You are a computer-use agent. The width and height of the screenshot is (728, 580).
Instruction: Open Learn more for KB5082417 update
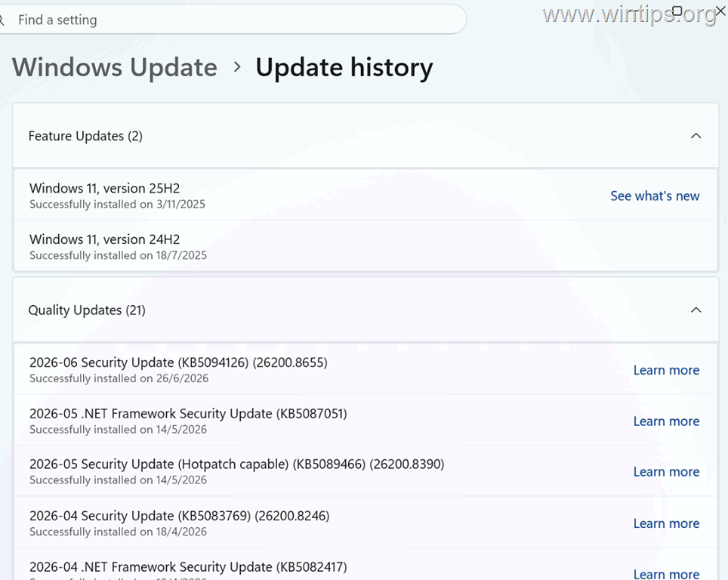[x=666, y=574]
